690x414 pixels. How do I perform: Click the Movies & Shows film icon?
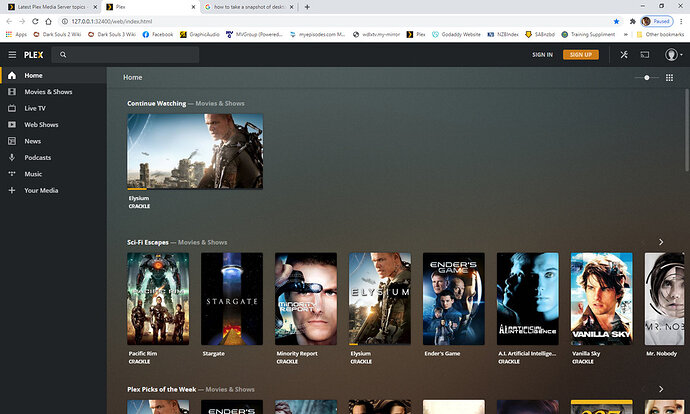[12, 92]
